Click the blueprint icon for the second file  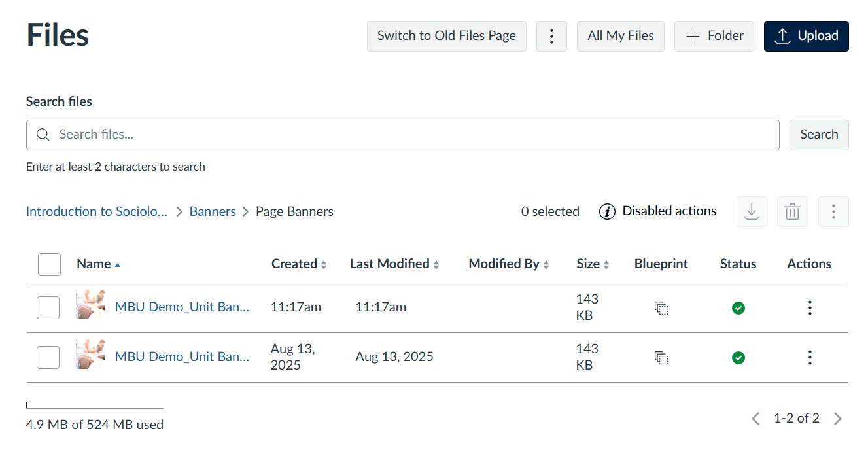click(x=661, y=357)
